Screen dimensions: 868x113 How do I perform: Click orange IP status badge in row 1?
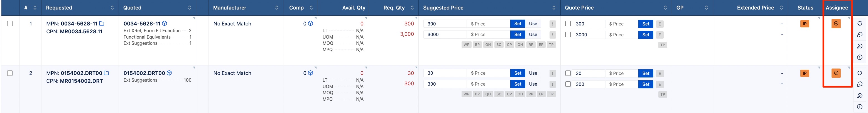805,24
